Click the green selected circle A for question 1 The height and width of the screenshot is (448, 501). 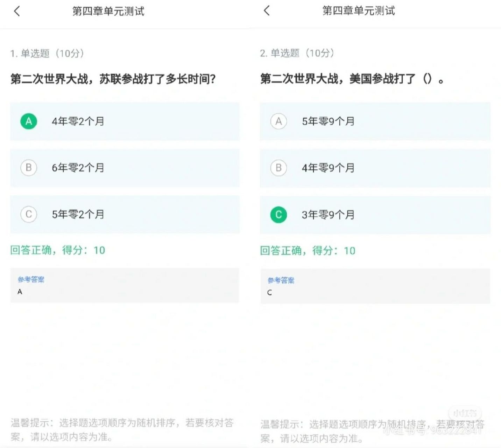(x=28, y=121)
